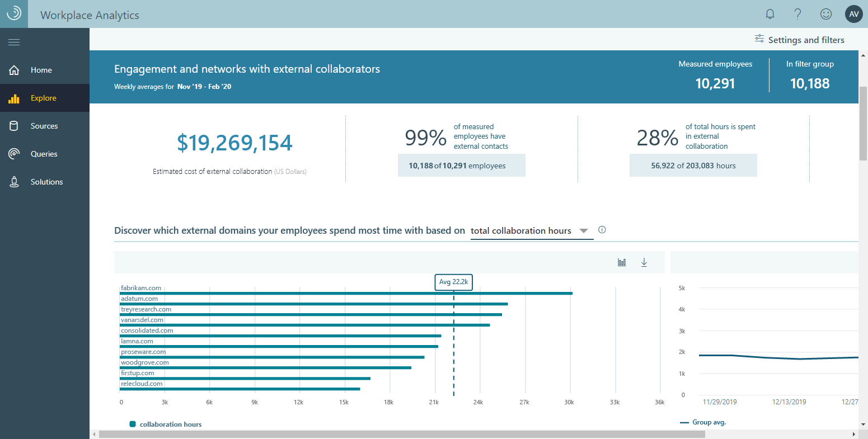Click the Nov '19 - Feb '20 date range
Image resolution: width=868 pixels, height=439 pixels.
coord(204,87)
